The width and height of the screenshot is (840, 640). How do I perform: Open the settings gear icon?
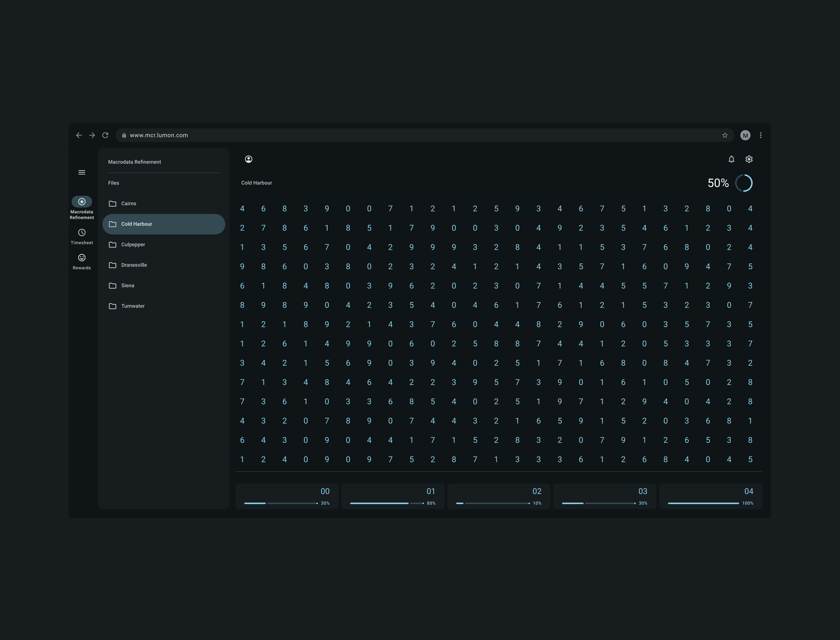pyautogui.click(x=749, y=159)
